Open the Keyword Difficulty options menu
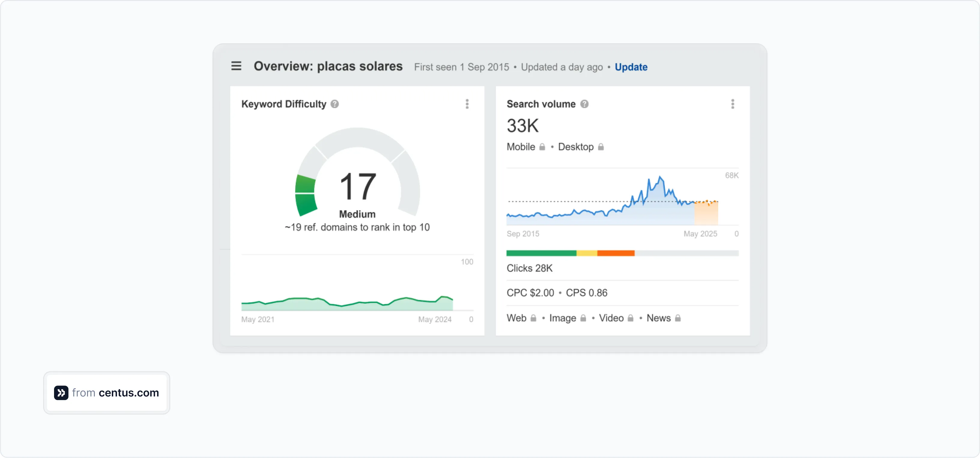This screenshot has width=980, height=458. click(x=467, y=104)
